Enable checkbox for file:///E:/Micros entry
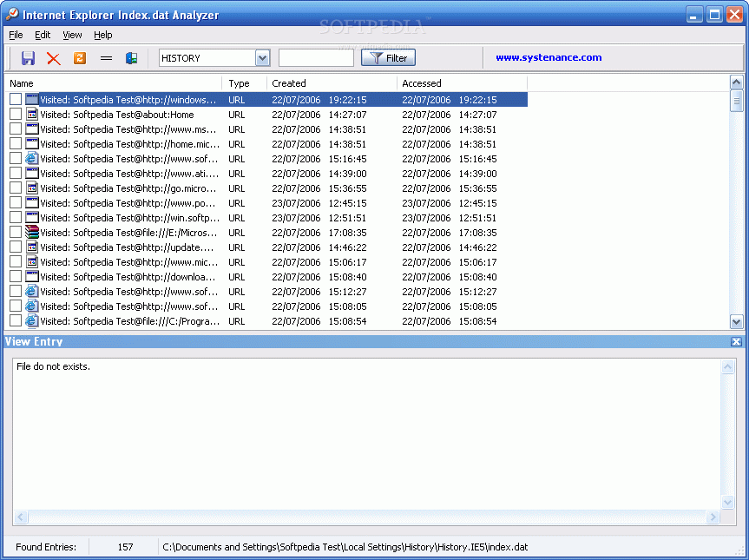This screenshot has height=560, width=749. click(x=16, y=232)
